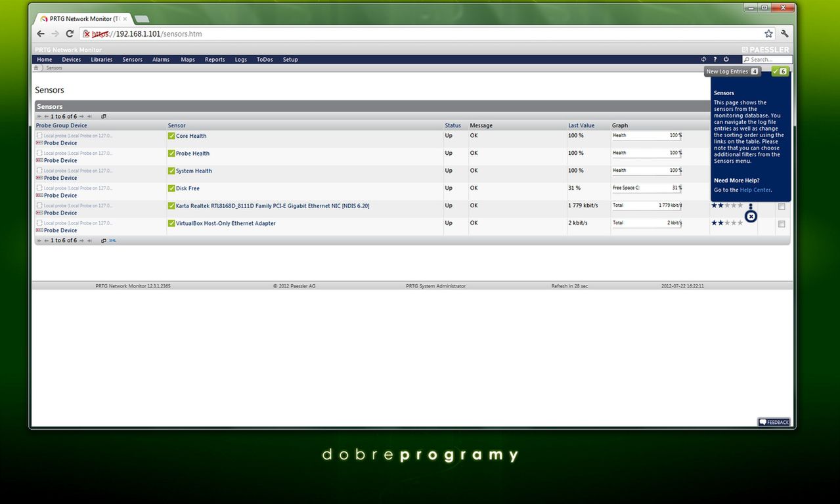Click "1 779 kbit/s" last value cell

(583, 205)
